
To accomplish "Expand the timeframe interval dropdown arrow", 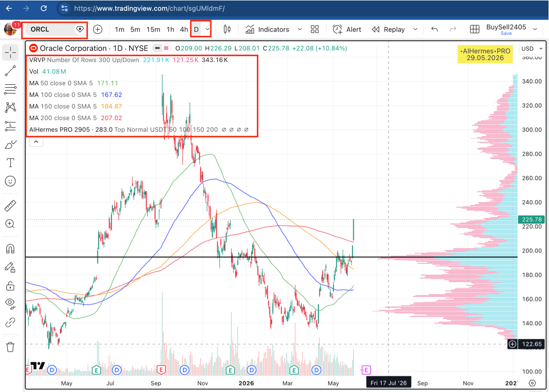I will tap(207, 30).
